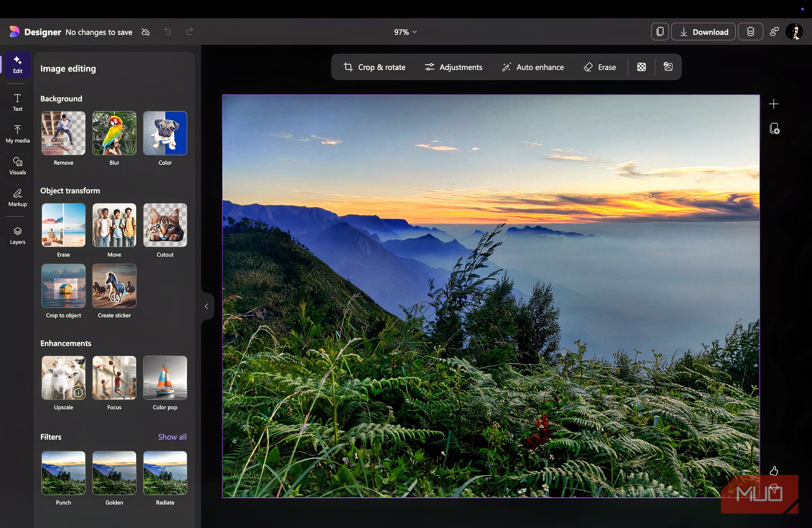Select the Crop to object thumbnail
Viewport: 812px width, 528px height.
[63, 286]
